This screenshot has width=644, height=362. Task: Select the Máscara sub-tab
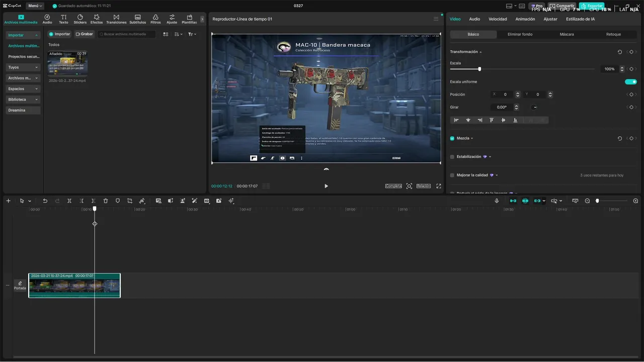point(567,34)
